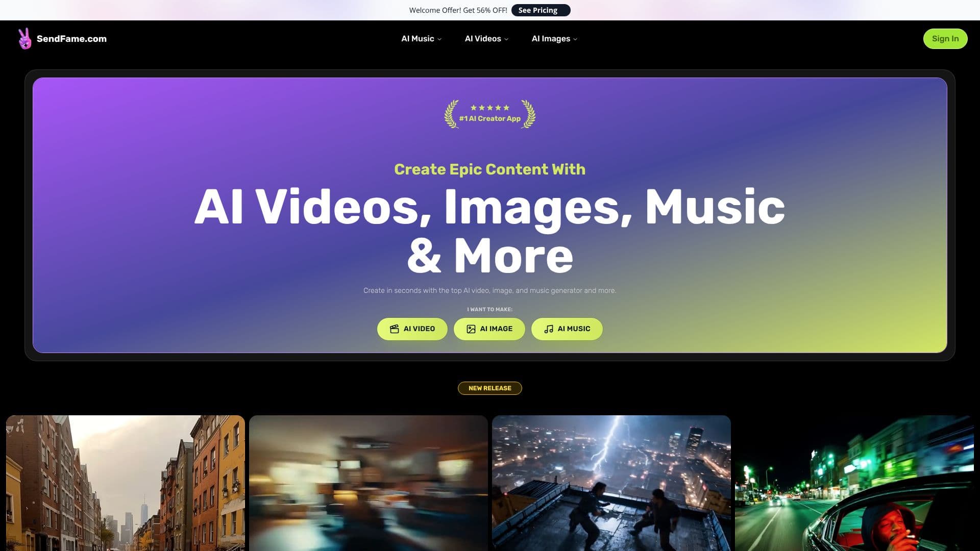
Task: Open the AI Videos menu
Action: pos(486,39)
